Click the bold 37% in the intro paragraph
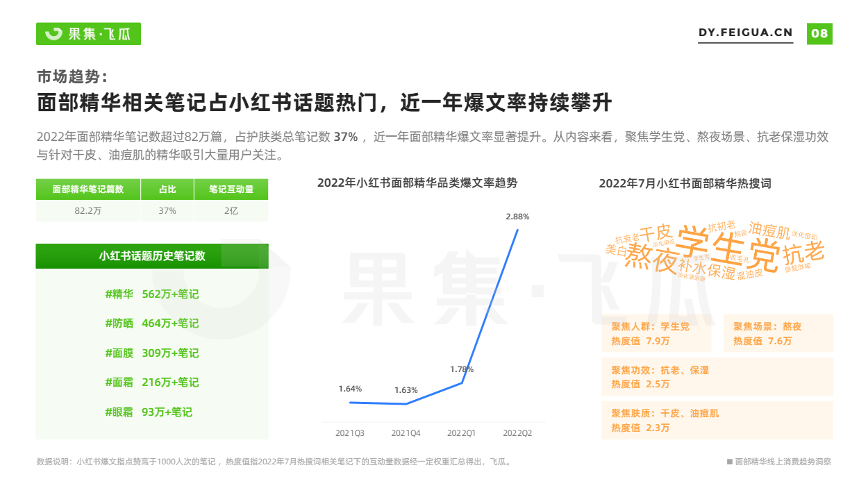 [346, 137]
